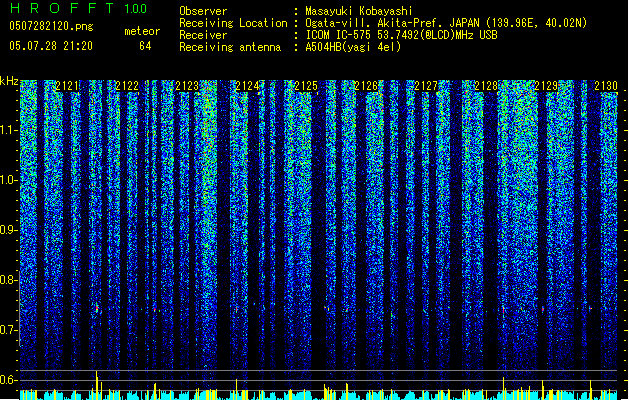Click the date stamp 05.07.28 21:20
The height and width of the screenshot is (400, 629).
click(51, 46)
